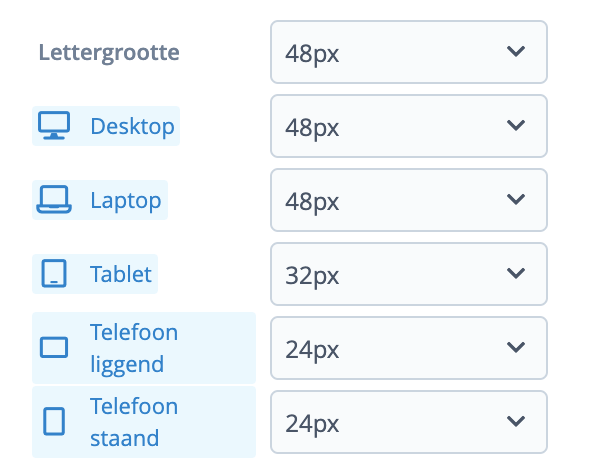The image size is (602, 474).
Task: Open the Telefoon liggend font size dropdown
Action: tap(408, 348)
